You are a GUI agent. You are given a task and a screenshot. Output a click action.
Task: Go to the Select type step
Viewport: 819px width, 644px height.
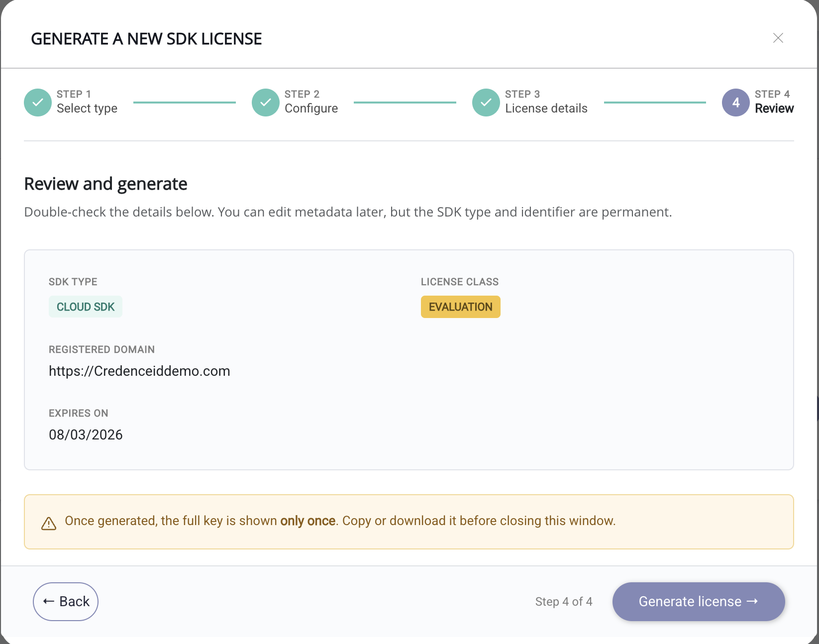[87, 108]
